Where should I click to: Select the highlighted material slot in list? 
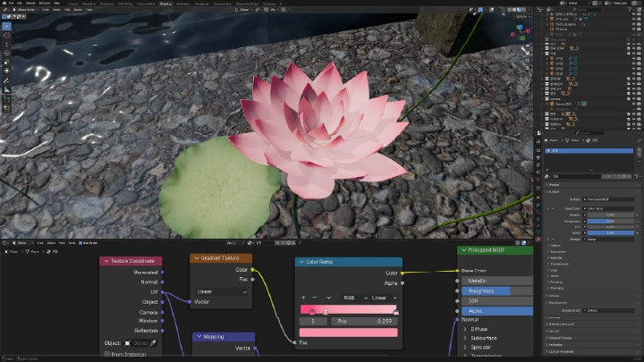coord(589,151)
